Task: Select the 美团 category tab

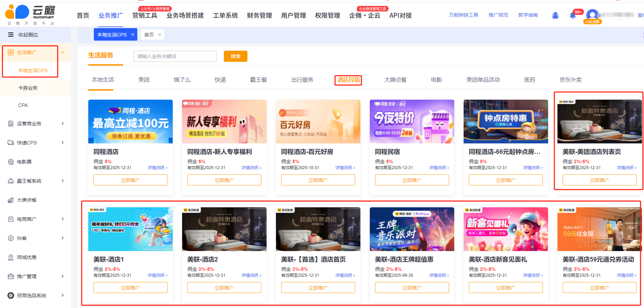Action: pyautogui.click(x=144, y=80)
